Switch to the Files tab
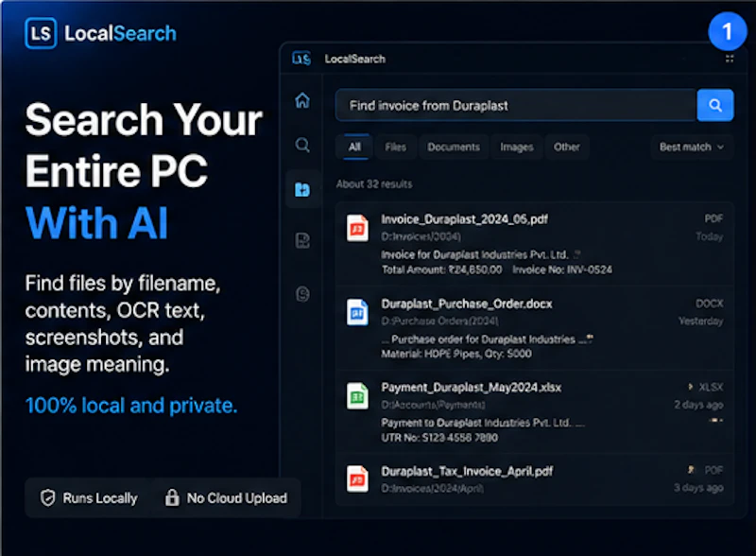Viewport: 756px width, 556px height. click(x=395, y=147)
